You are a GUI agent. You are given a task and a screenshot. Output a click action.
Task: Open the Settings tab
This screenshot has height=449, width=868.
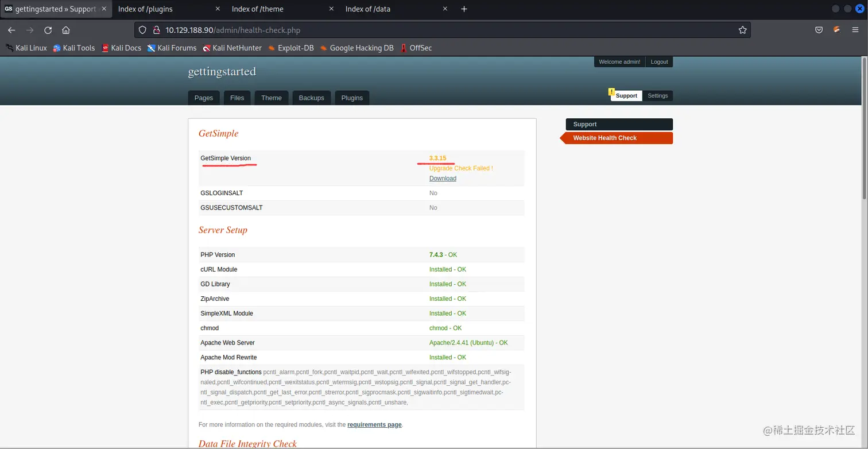658,96
